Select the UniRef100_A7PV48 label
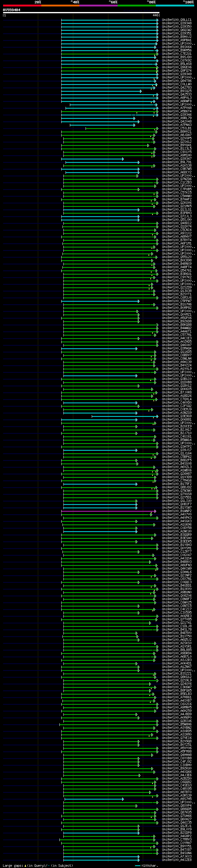197x868 pixels. click(176, 108)
